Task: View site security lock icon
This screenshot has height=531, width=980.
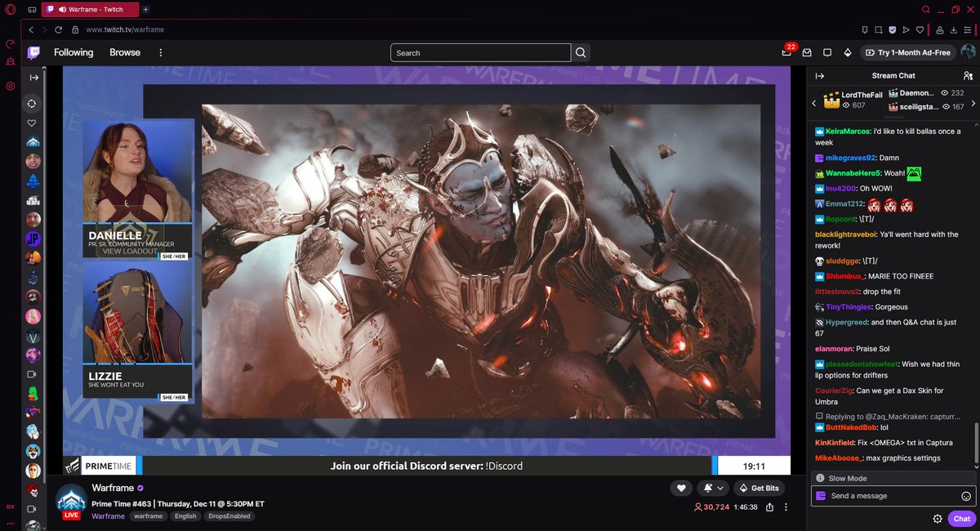Action: coord(75,29)
